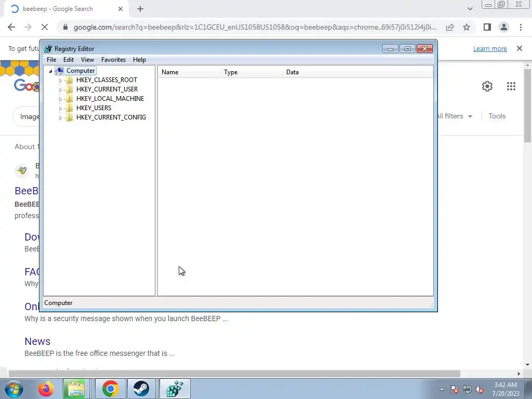Screen dimensions: 532x399
Task: Open Chrome profile menu
Action: 504,27
